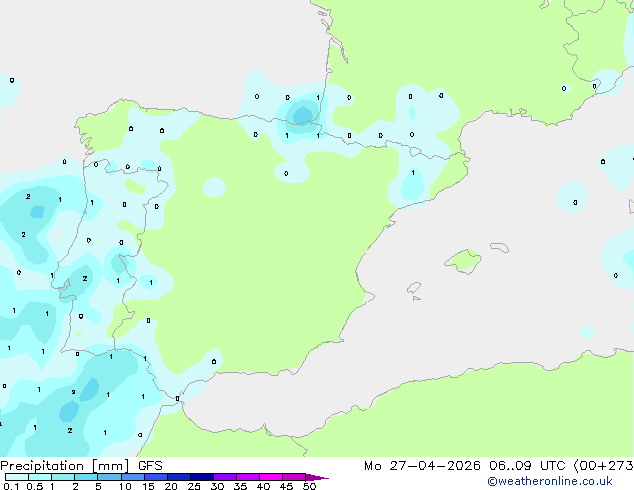Select the 25–30 mm navy legend swatch
Viewport: 634px width, 490px height.
[201, 477]
